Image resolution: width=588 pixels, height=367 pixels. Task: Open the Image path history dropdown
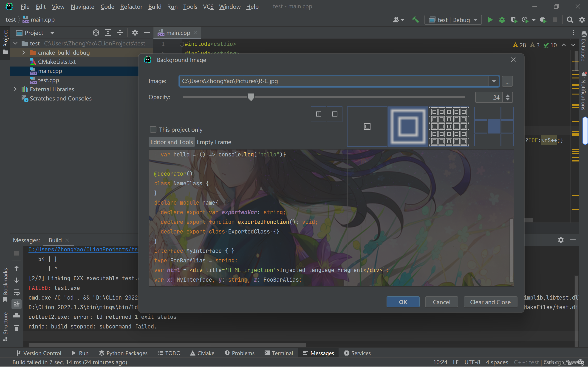493,81
